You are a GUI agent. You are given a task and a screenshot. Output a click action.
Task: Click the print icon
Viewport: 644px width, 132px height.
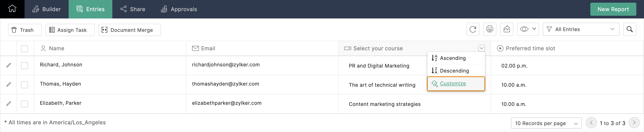coord(490,29)
